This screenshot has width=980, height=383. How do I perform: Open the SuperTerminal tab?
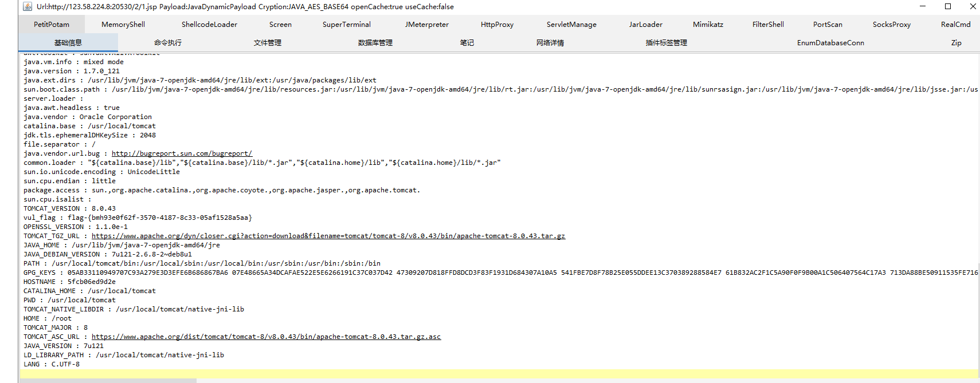(347, 25)
